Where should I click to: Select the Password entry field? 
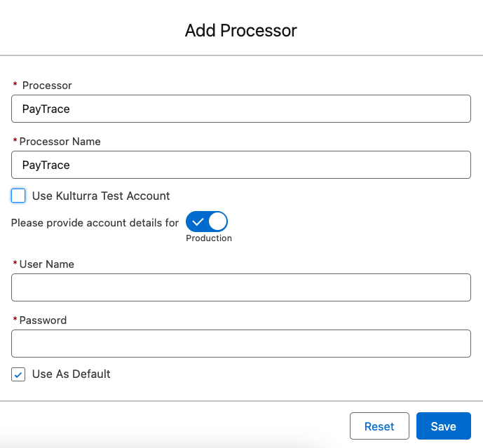[x=241, y=344]
